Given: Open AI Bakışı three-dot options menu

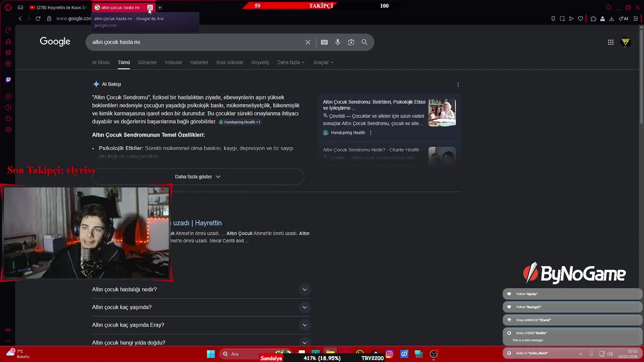Looking at the screenshot, I should click(458, 84).
